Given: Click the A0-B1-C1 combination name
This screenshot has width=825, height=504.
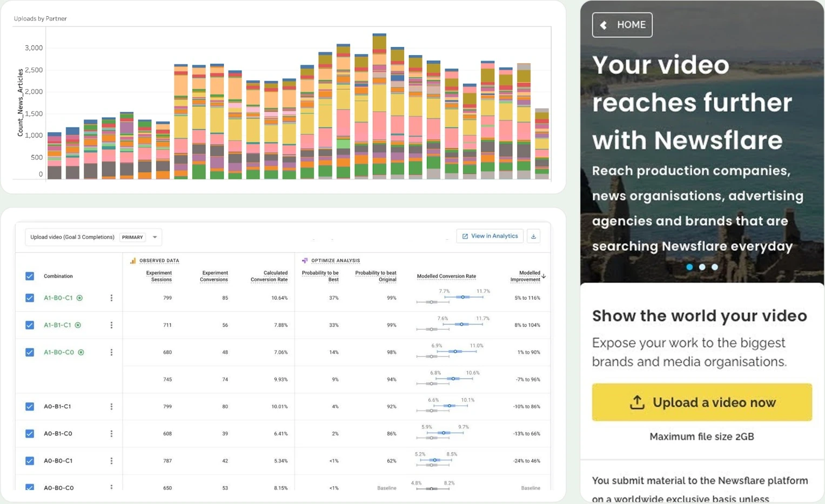Looking at the screenshot, I should [x=57, y=407].
